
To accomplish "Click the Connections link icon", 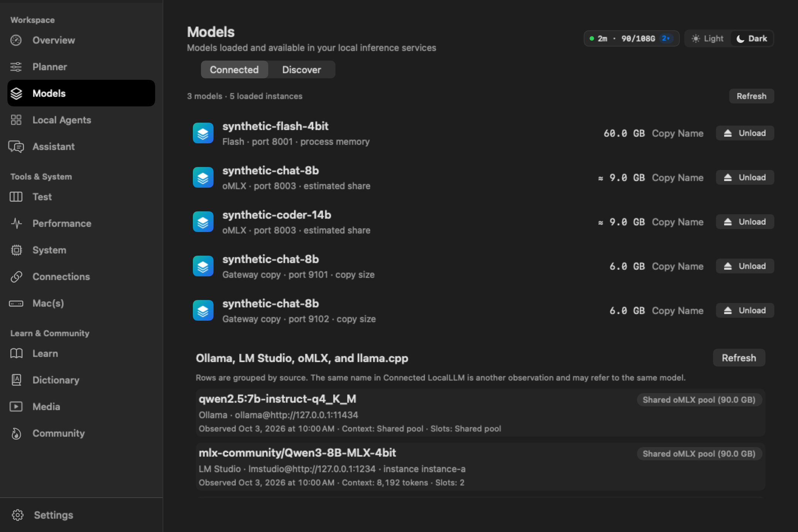I will click(16, 277).
